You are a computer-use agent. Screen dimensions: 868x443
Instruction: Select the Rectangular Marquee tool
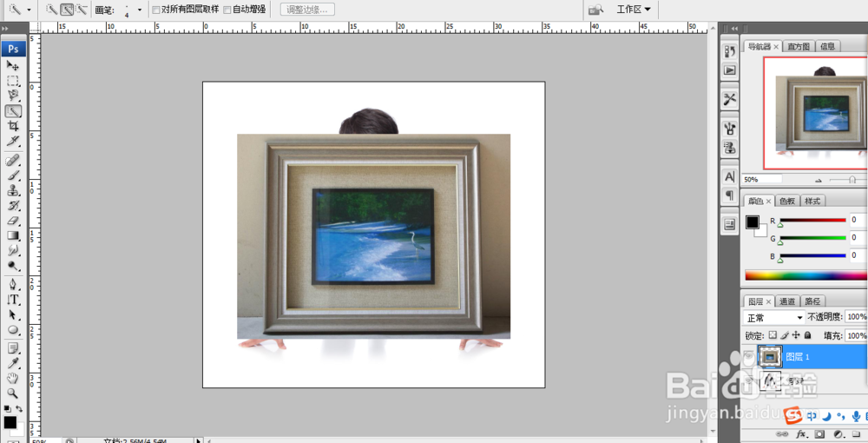[x=13, y=81]
